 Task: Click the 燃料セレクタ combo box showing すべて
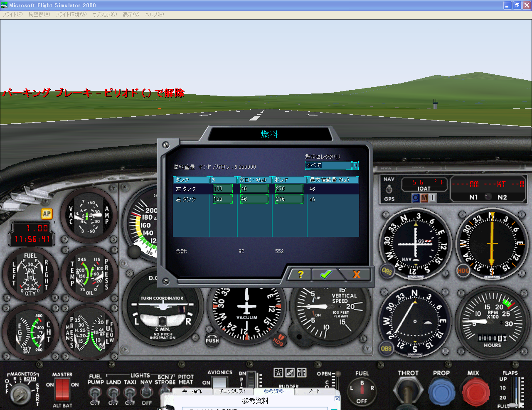(x=328, y=165)
